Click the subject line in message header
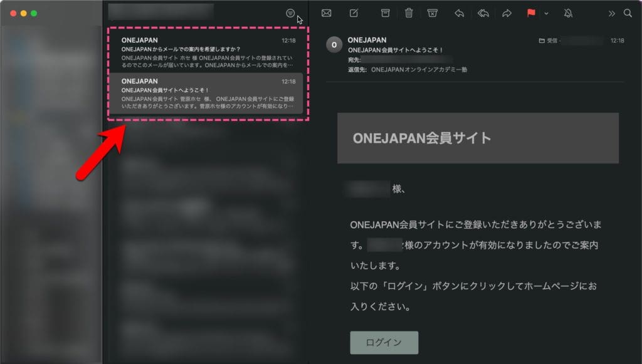The image size is (642, 364). tap(396, 50)
